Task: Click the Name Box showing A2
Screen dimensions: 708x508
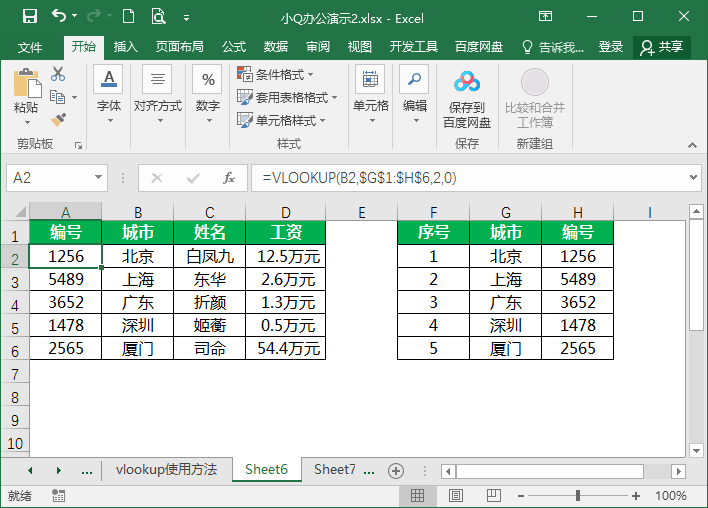Action: pos(50,178)
